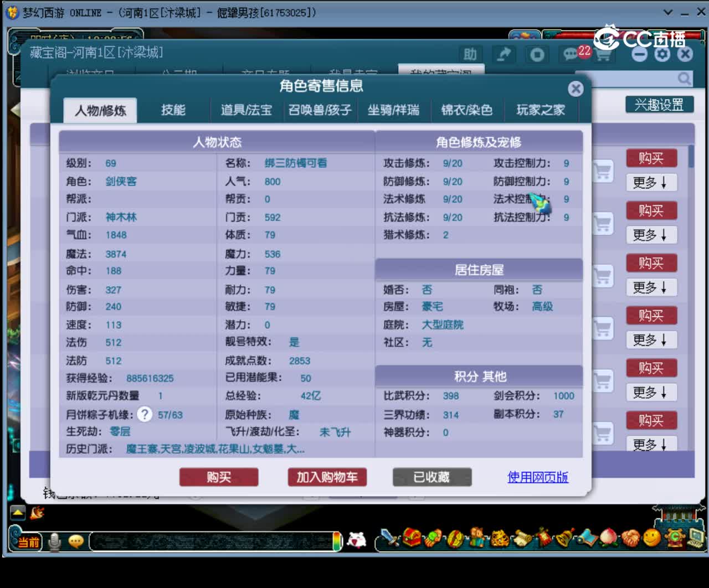
Task: Click the 总经验 value 42亿
Action: pos(310,395)
